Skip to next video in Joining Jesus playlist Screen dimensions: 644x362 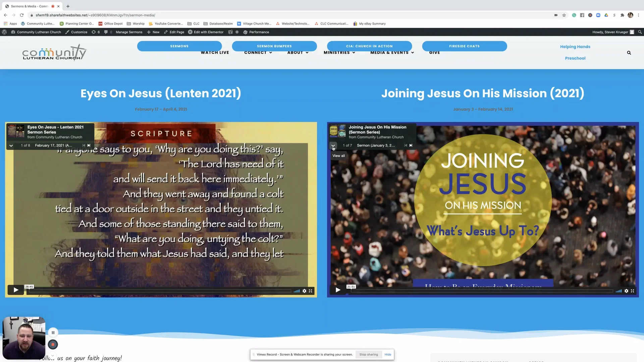[411, 145]
